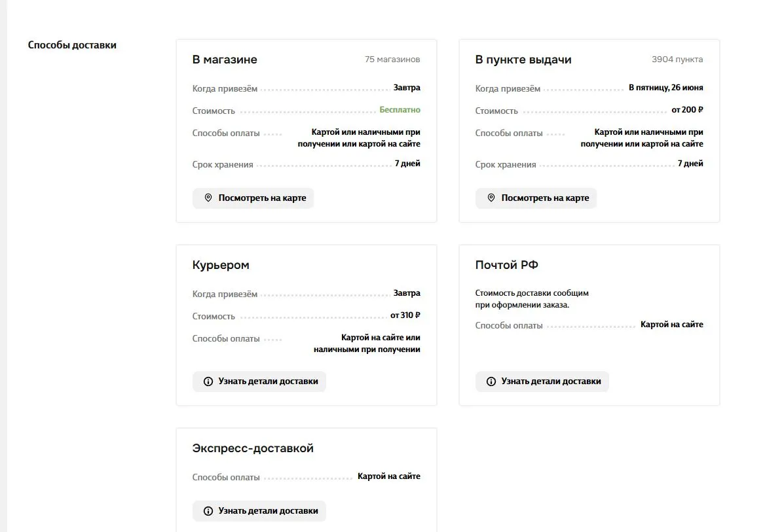Click info icon in Почтой РФ card
The height and width of the screenshot is (532, 784).
click(x=491, y=381)
